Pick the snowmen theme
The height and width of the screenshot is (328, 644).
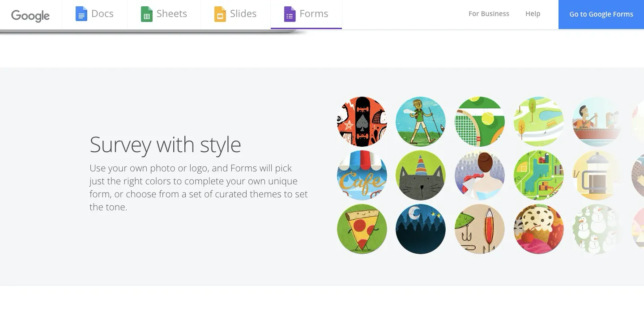pos(598,229)
